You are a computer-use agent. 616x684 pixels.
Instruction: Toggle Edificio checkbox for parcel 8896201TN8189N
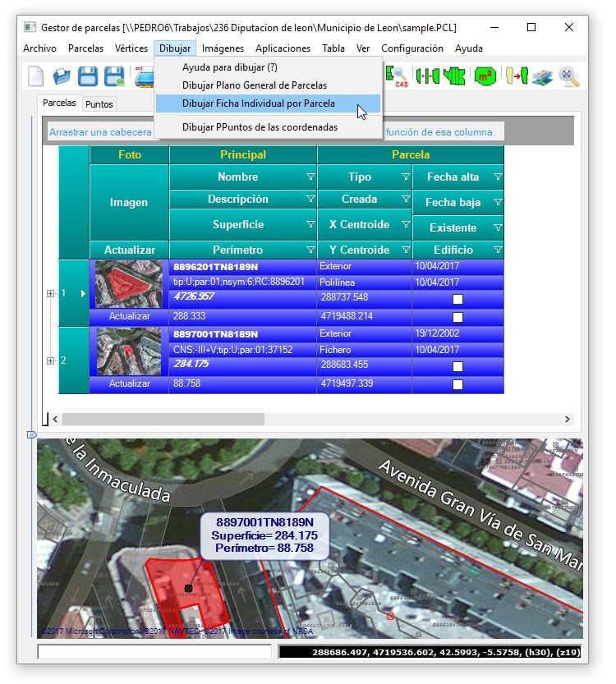pos(457,317)
